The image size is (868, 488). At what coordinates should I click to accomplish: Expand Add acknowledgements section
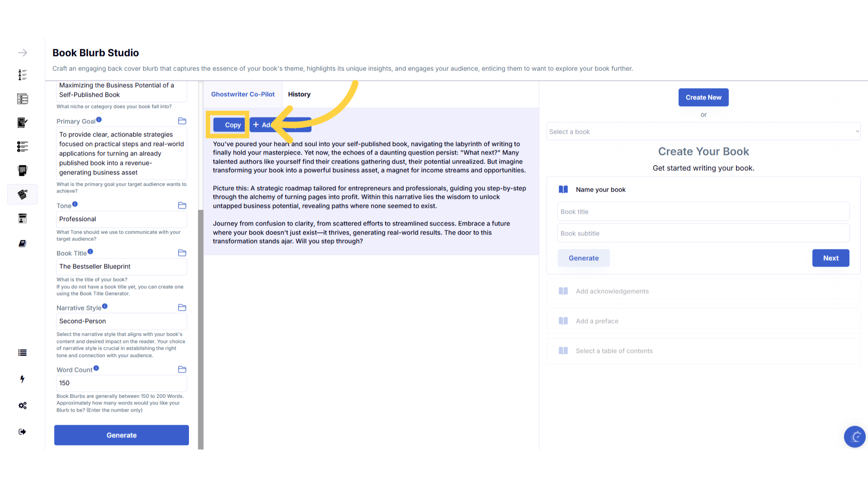612,291
